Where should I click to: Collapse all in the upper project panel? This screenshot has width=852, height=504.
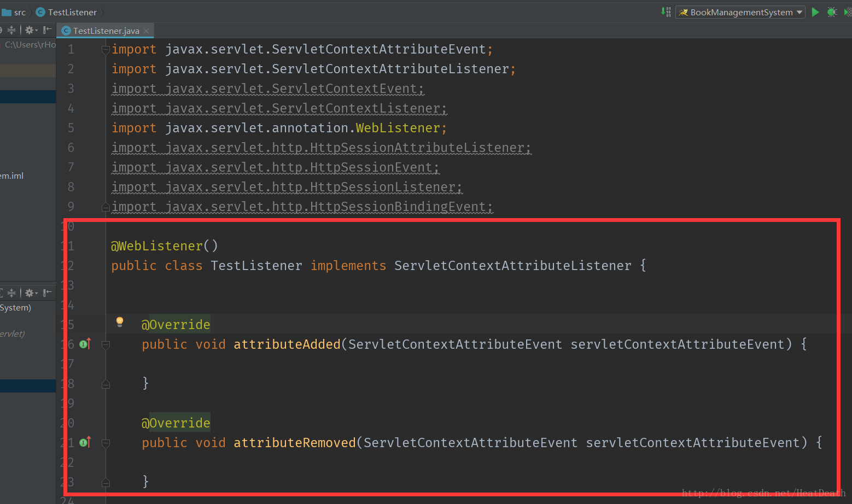[x=11, y=30]
